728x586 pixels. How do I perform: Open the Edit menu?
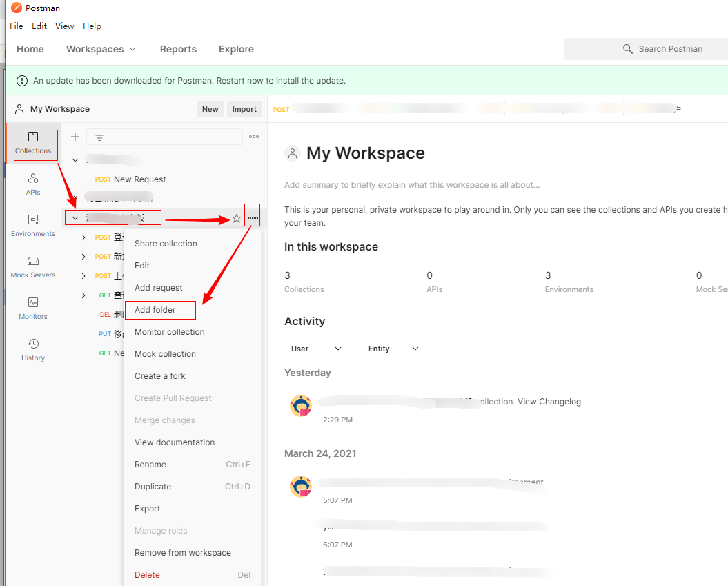click(x=39, y=26)
